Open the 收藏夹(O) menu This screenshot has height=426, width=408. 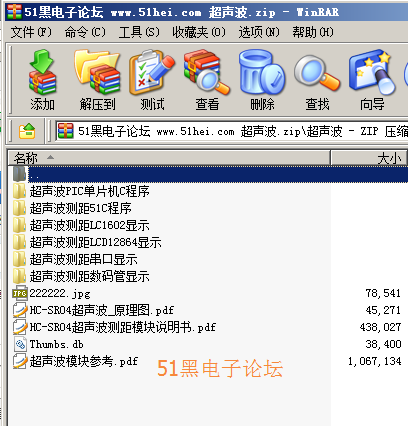[x=199, y=32]
